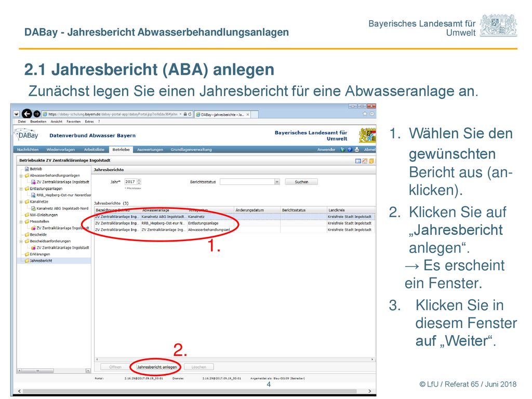Click the yellow notes icon in Betriebsakte header
Screen dimensions: 532x399
click(371, 161)
